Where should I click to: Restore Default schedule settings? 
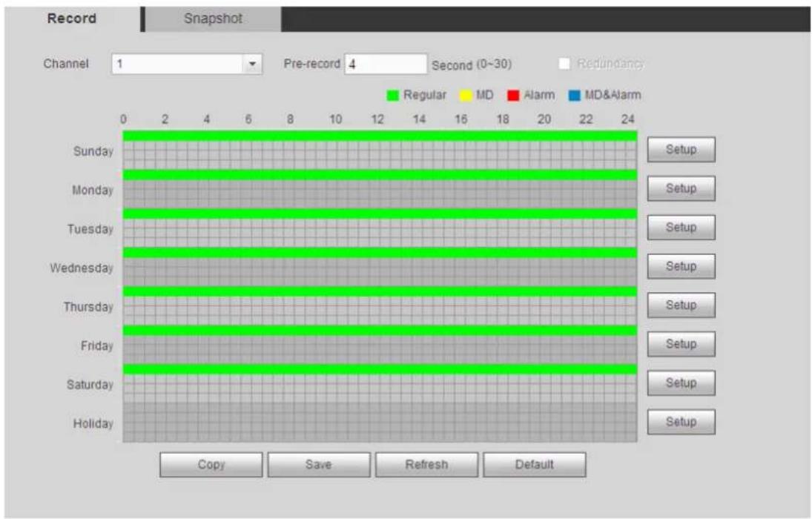point(535,465)
